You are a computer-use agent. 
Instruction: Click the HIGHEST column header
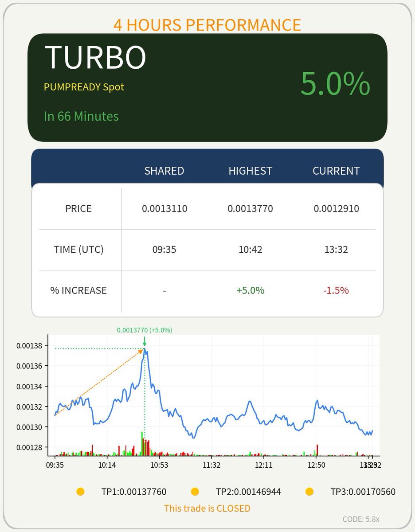point(250,171)
